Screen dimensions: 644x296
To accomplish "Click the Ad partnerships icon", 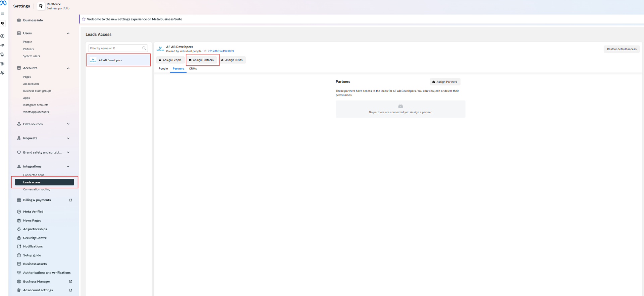I will click(19, 229).
